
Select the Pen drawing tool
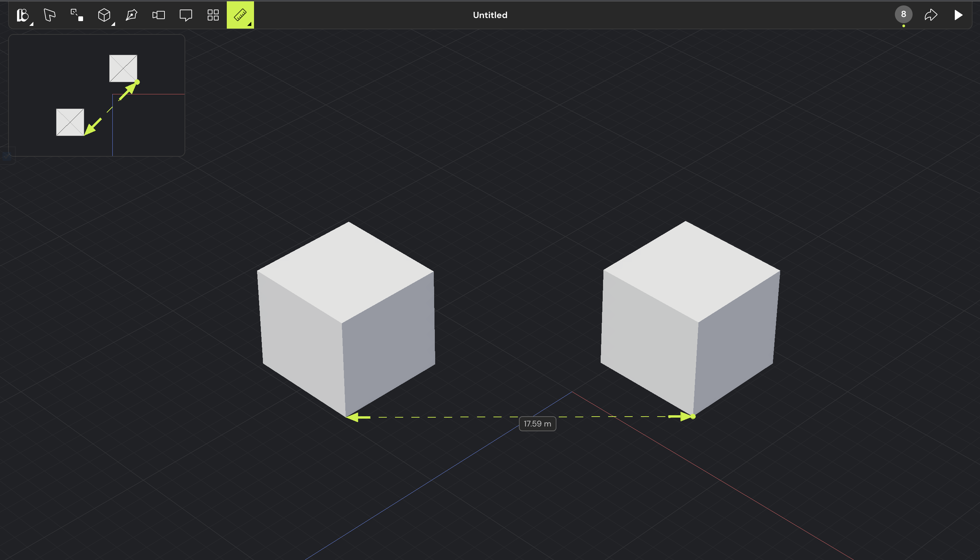(x=131, y=15)
